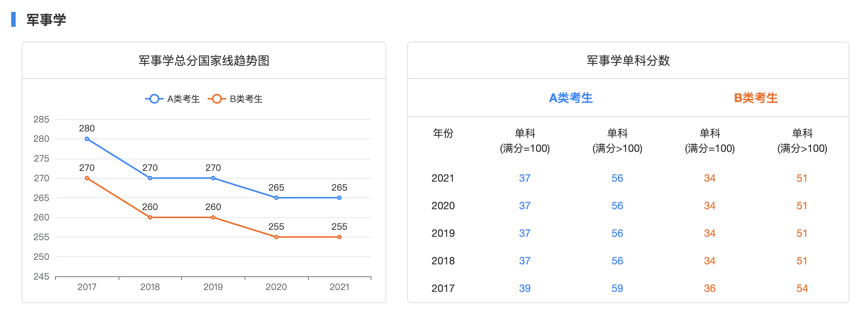868x315 pixels.
Task: Click the 军事学总分国家线趋势图 chart title
Action: 204,61
